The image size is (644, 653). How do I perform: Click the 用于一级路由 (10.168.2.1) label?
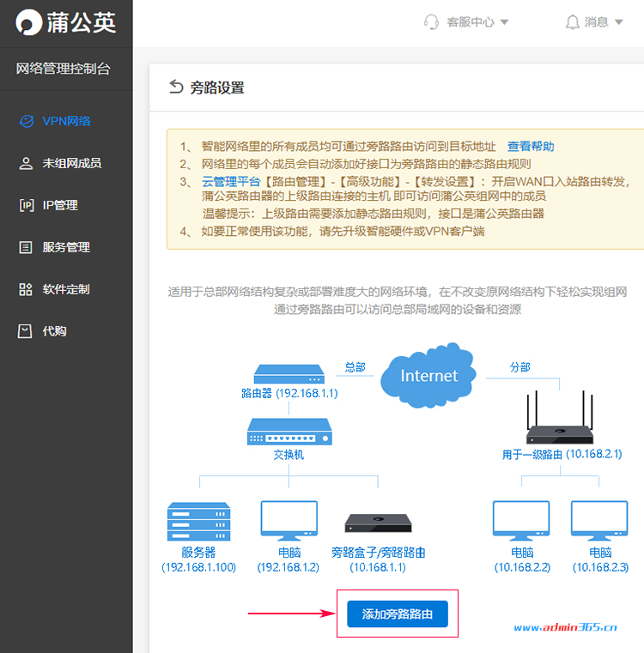[x=562, y=454]
